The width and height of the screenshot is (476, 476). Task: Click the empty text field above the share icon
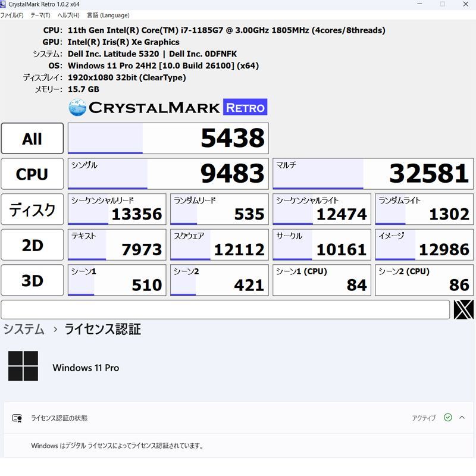pyautogui.click(x=226, y=309)
